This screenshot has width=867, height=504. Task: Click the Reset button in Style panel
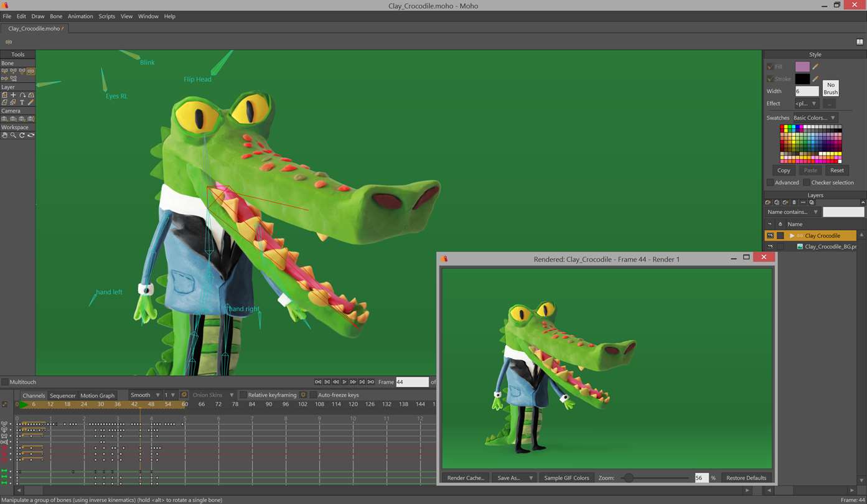point(837,170)
